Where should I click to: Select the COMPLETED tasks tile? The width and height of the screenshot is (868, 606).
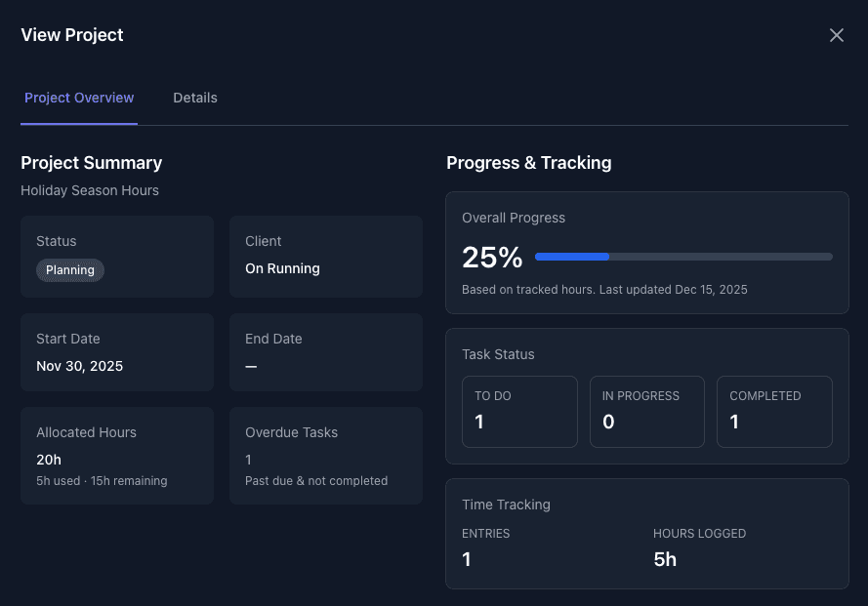click(774, 411)
